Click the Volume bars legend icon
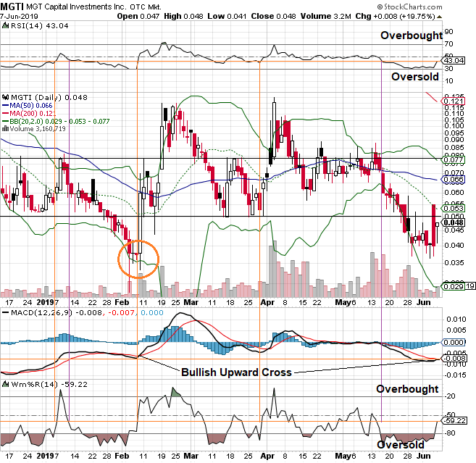 (x=5, y=129)
